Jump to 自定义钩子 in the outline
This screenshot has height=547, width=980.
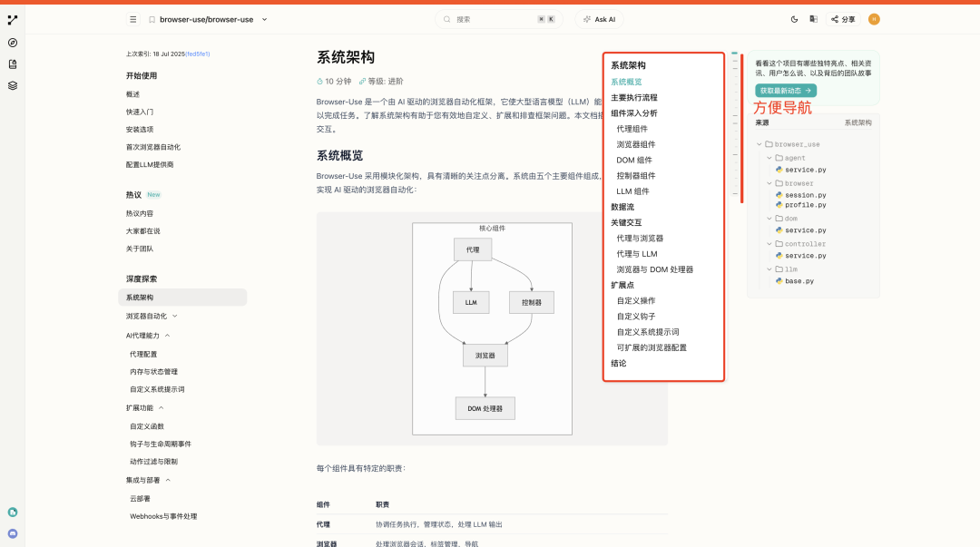[x=635, y=317]
